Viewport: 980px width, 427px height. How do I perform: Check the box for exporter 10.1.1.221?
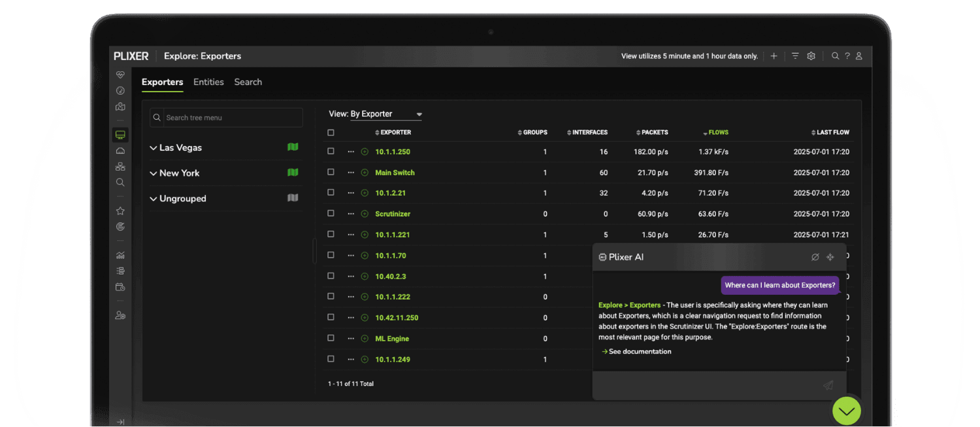click(331, 234)
